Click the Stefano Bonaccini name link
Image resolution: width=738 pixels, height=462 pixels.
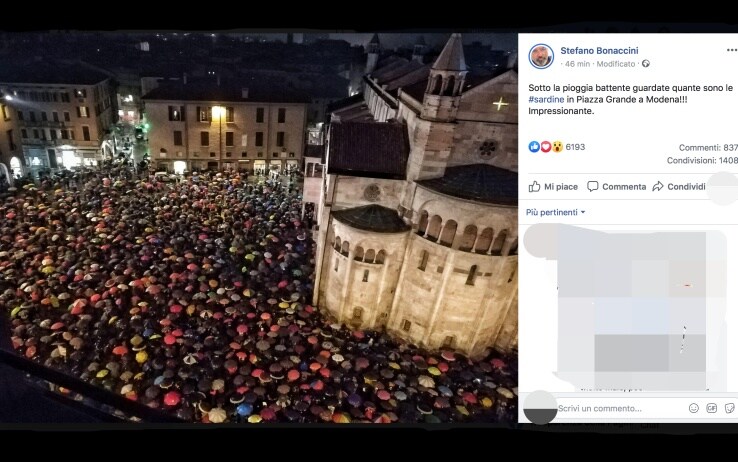tap(599, 50)
